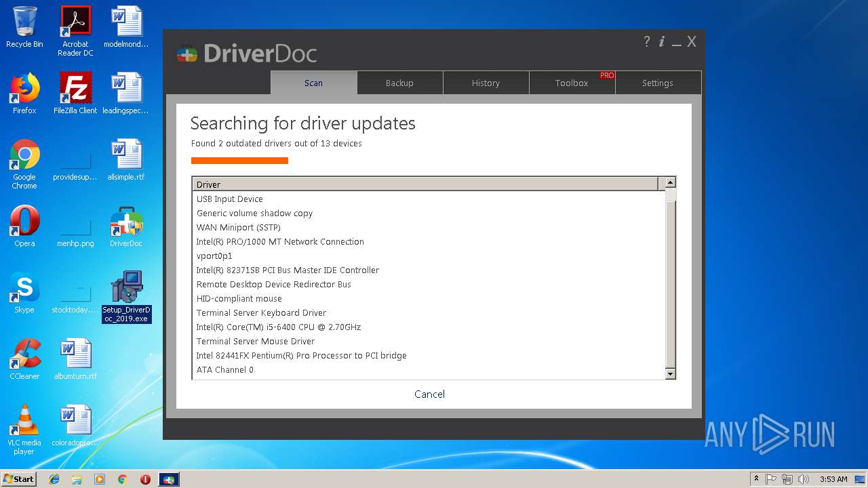868x488 pixels.
Task: Click the DriverDoc logo in the header
Action: [x=246, y=53]
